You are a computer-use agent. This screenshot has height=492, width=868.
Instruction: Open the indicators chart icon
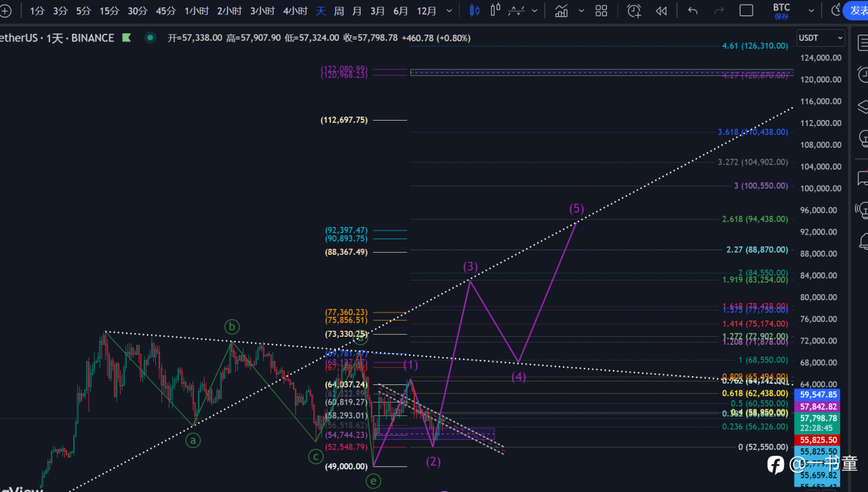561,10
